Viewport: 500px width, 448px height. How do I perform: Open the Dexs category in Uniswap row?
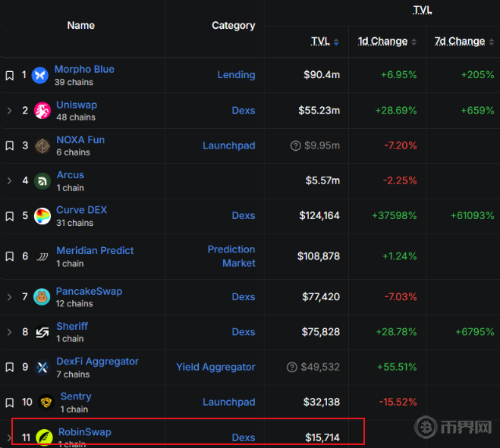pyautogui.click(x=244, y=111)
